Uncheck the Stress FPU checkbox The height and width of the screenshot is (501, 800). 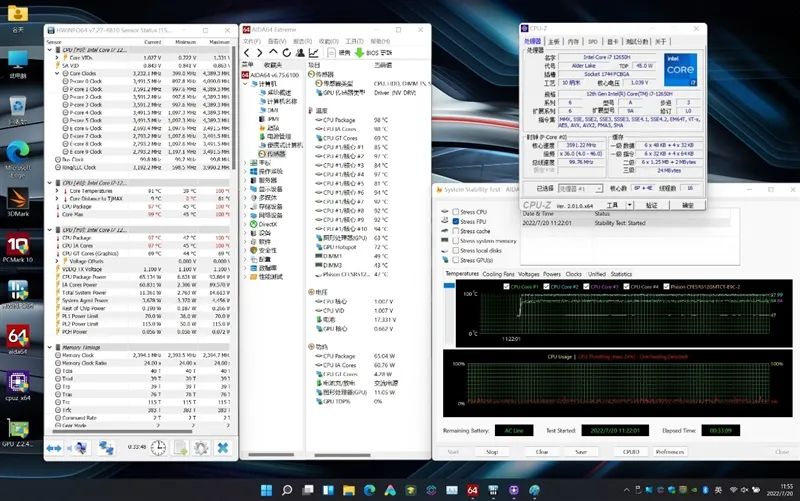[455, 222]
